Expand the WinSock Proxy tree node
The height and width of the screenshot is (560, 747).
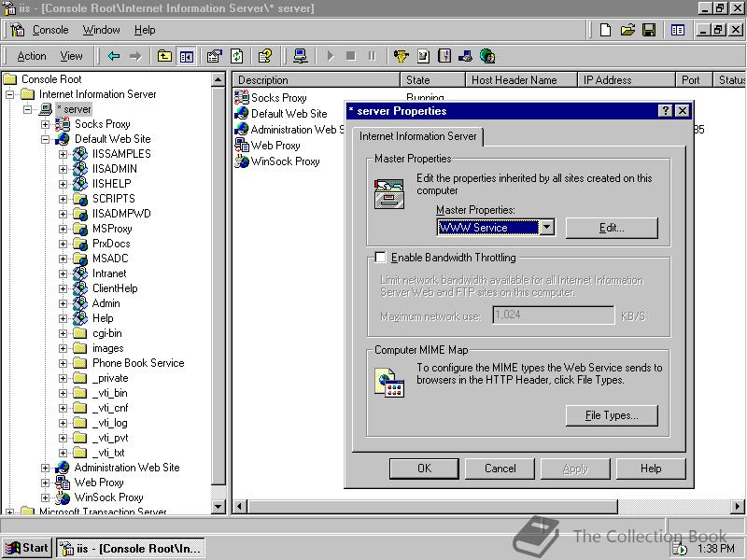click(45, 497)
